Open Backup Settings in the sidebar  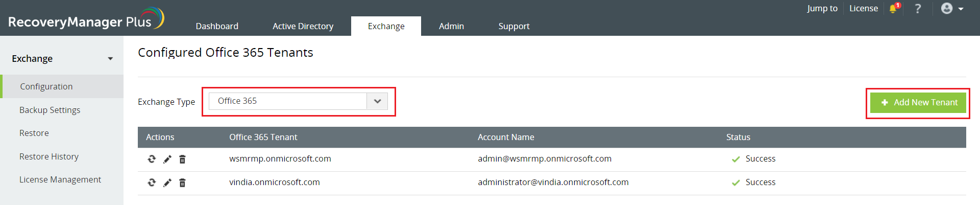coord(50,110)
